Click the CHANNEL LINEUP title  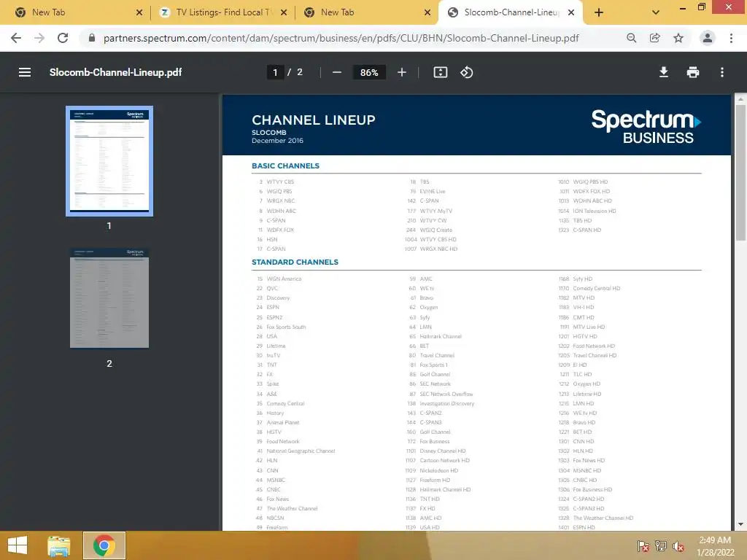(314, 120)
